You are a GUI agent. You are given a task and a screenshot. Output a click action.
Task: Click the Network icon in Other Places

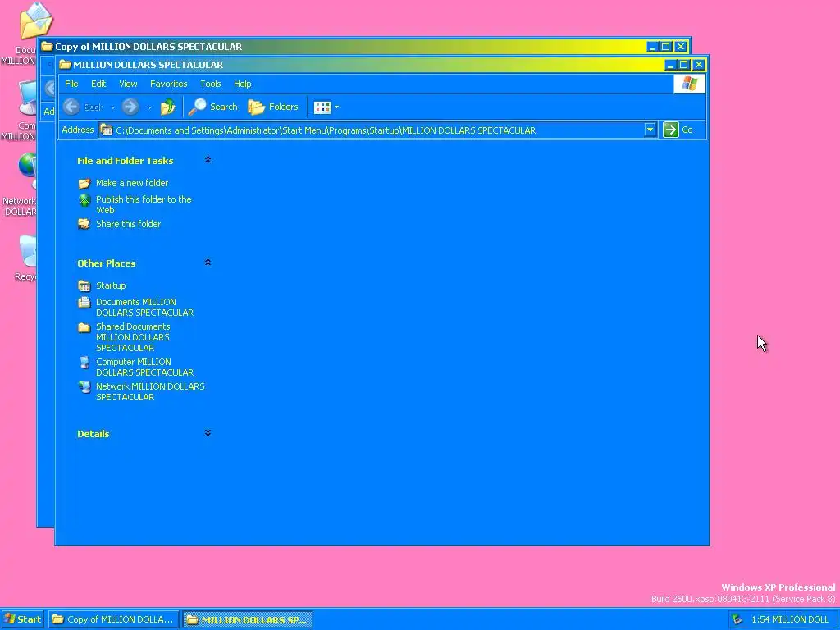84,387
